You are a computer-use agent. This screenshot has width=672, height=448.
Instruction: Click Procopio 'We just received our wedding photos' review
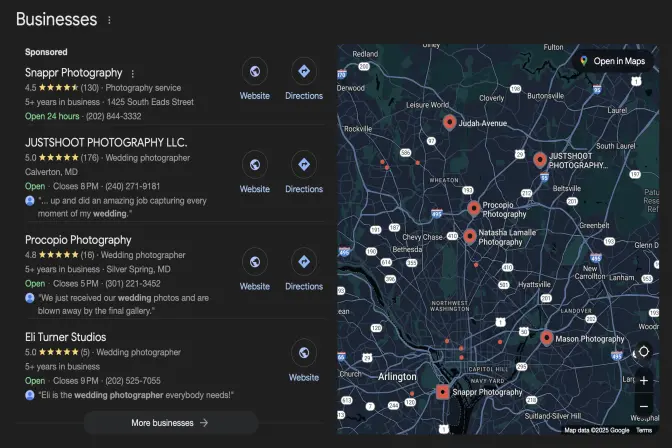(123, 304)
